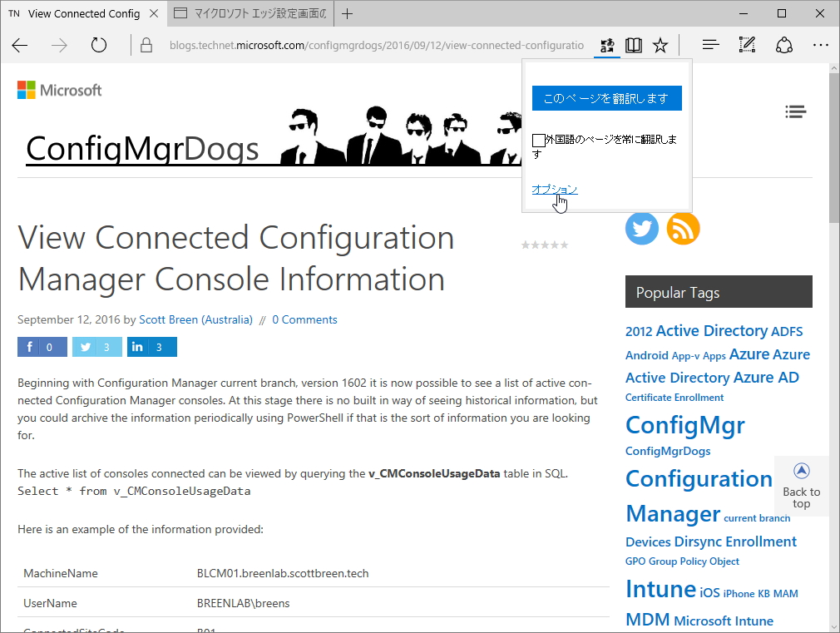This screenshot has height=633, width=840.
Task: Click the このページを翻訳します button
Action: [x=606, y=98]
